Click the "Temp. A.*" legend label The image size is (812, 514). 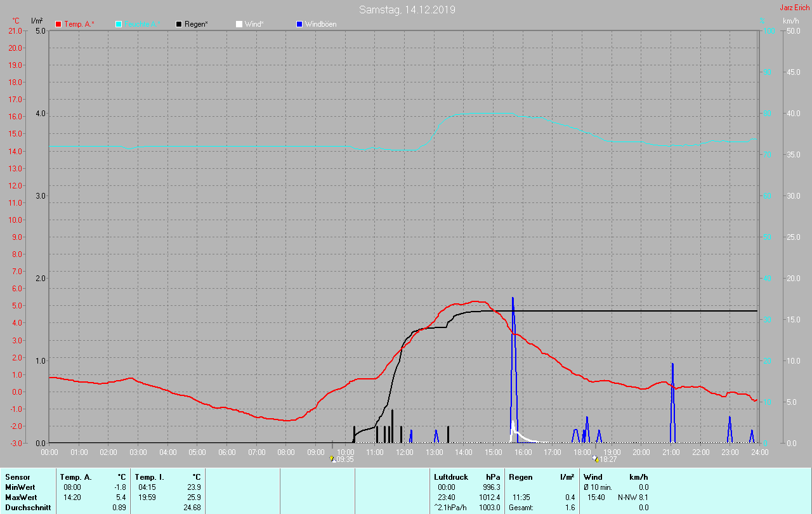[79, 24]
